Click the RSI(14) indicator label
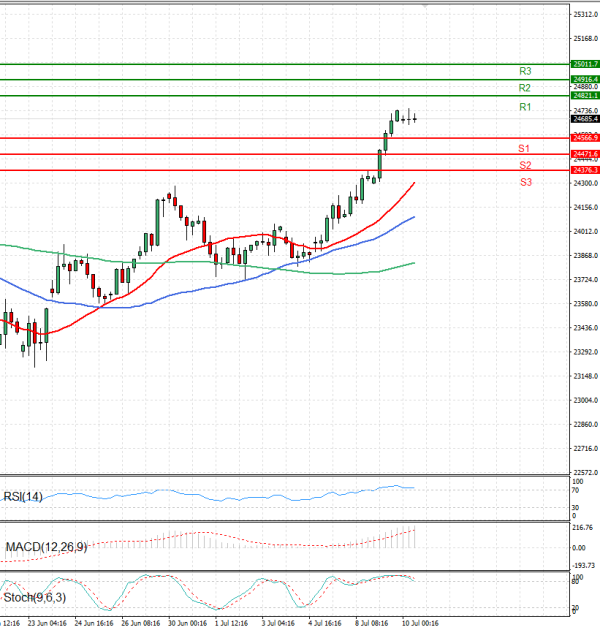600x630 pixels. pos(23,497)
